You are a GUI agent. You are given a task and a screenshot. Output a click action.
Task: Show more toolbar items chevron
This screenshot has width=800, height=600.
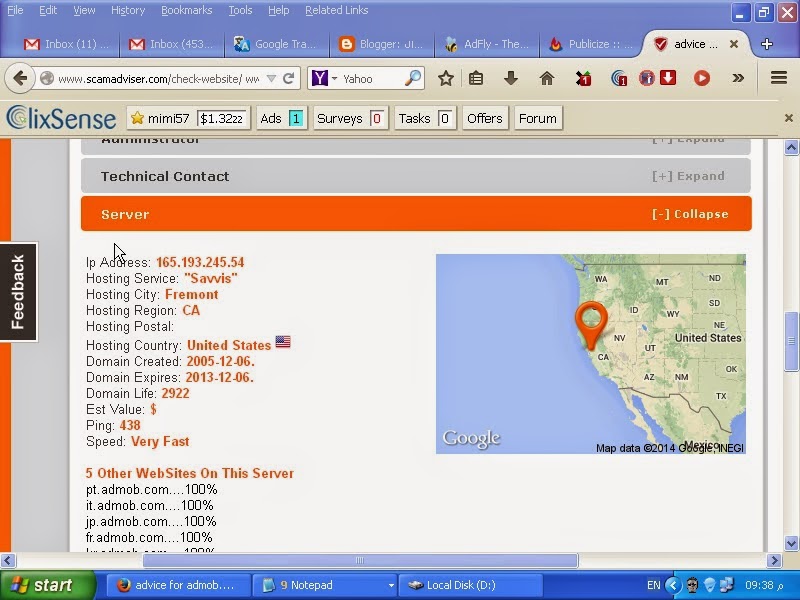click(x=738, y=78)
